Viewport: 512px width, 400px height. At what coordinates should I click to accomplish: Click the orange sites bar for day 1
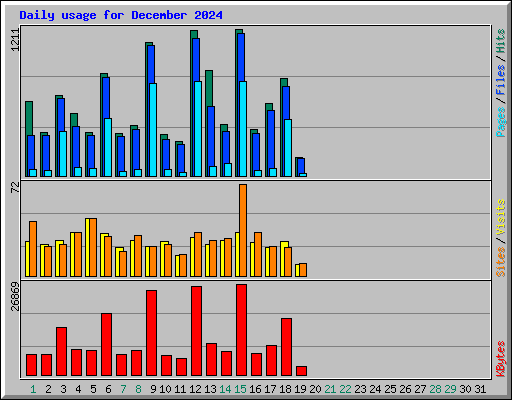33,249
